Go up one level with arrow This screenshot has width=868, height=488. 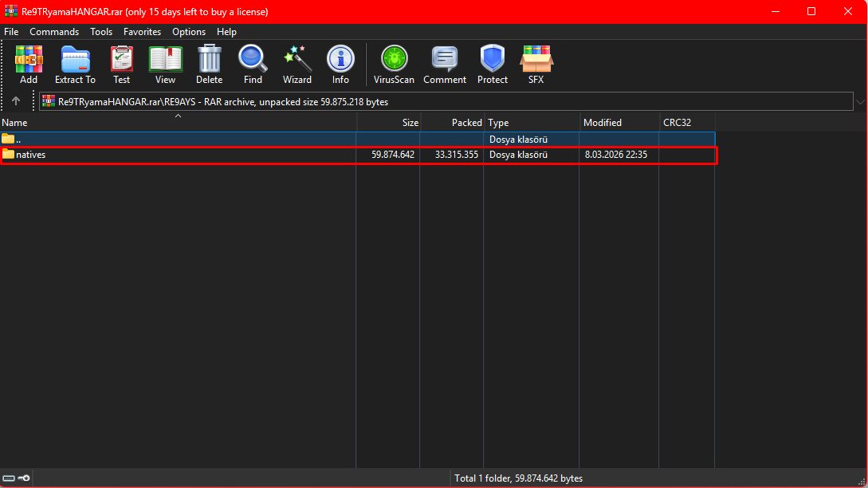point(15,101)
